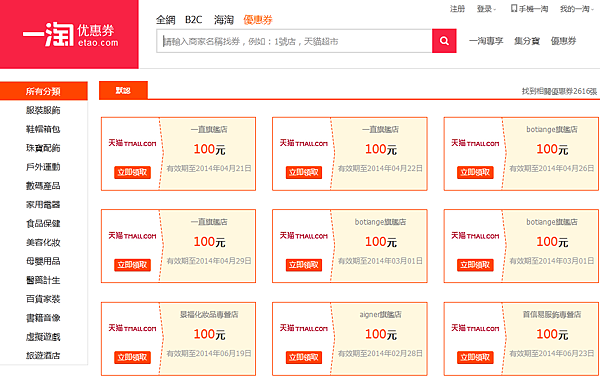Expand the 我的一淘 dropdown menu
This screenshot has width=600, height=378.
click(x=577, y=9)
